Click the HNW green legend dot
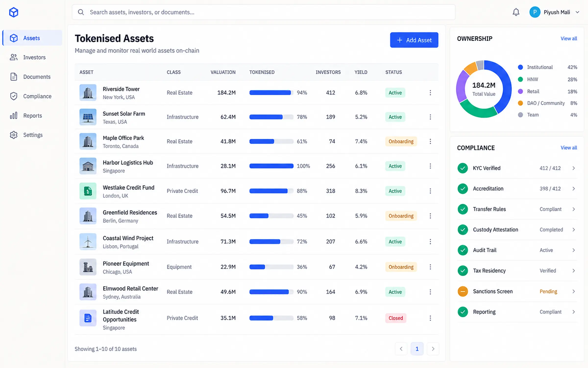Screen dimensions: 588x368 (520, 79)
